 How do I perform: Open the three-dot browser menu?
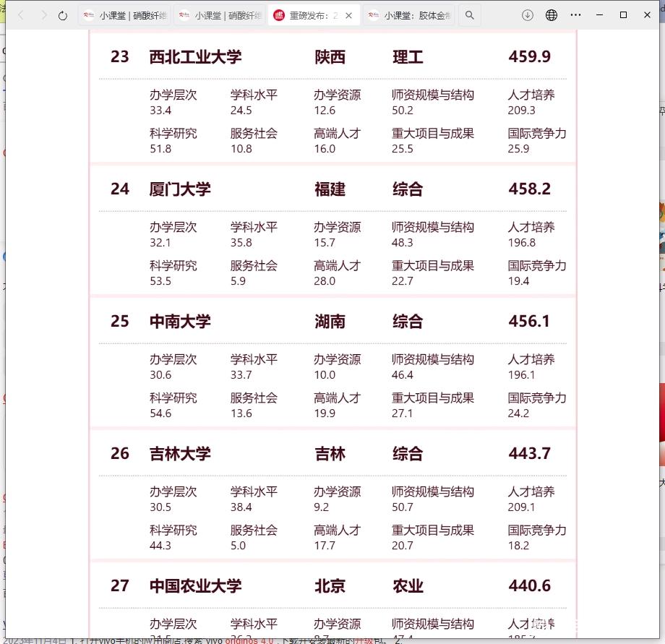[575, 15]
